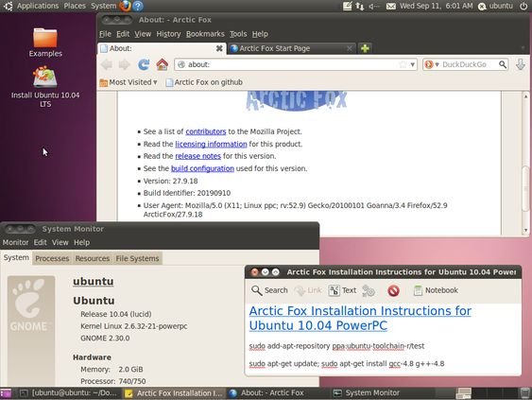Open Firefox launcher in top panel
The image size is (532, 400).
coord(125,6)
